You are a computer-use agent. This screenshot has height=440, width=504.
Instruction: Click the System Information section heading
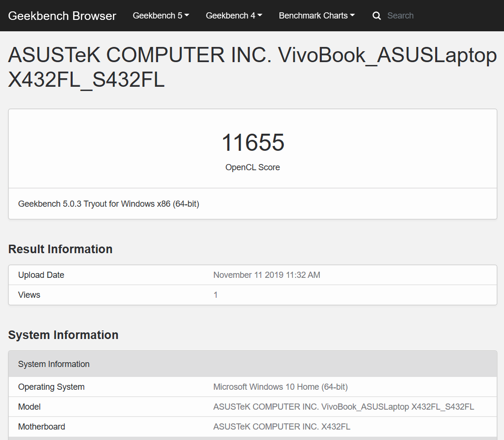pyautogui.click(x=63, y=335)
